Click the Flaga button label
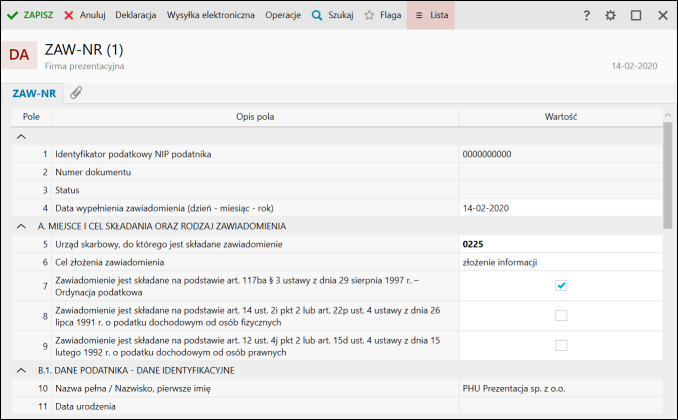This screenshot has width=678, height=420. point(390,15)
